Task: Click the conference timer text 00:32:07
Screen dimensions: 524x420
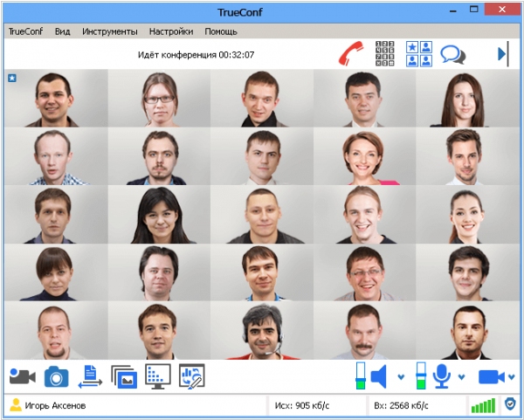Action: point(237,54)
